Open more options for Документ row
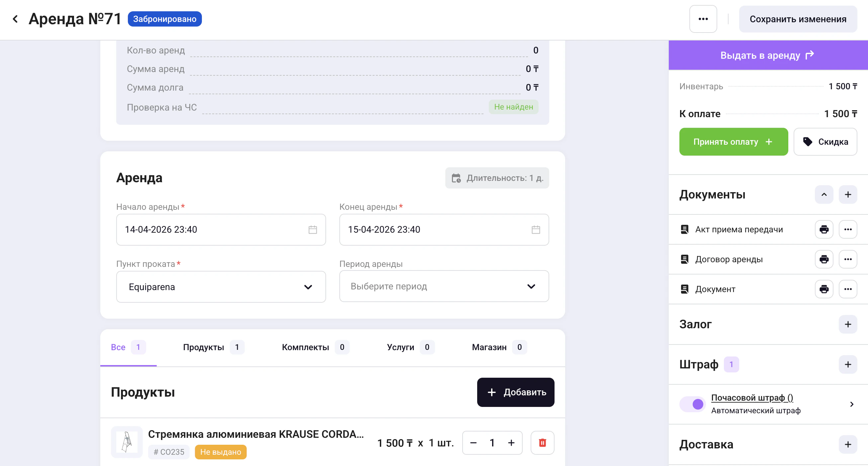 (x=848, y=289)
